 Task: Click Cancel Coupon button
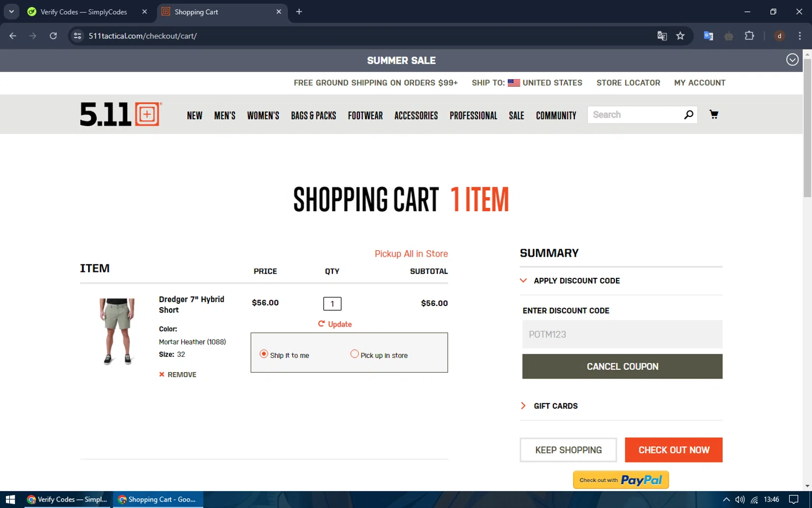(622, 367)
